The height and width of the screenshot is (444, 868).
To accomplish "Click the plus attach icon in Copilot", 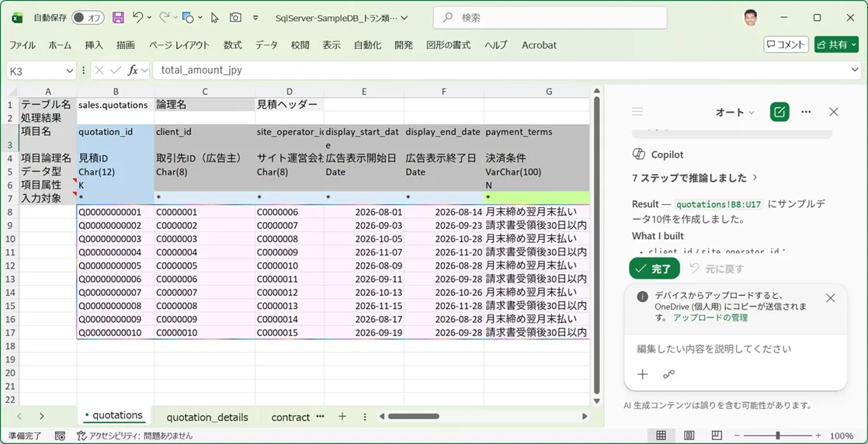I will [642, 374].
